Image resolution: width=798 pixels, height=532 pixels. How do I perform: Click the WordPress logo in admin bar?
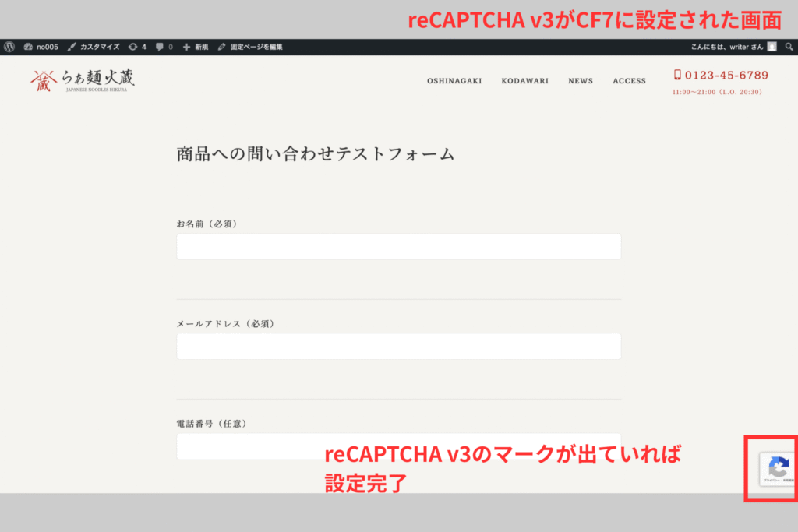[9, 47]
